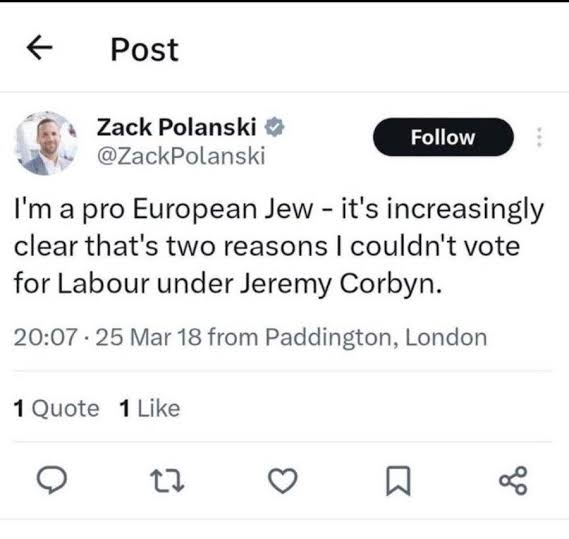The width and height of the screenshot is (569, 539).
Task: Follow Zack Polanski
Action: click(x=443, y=137)
